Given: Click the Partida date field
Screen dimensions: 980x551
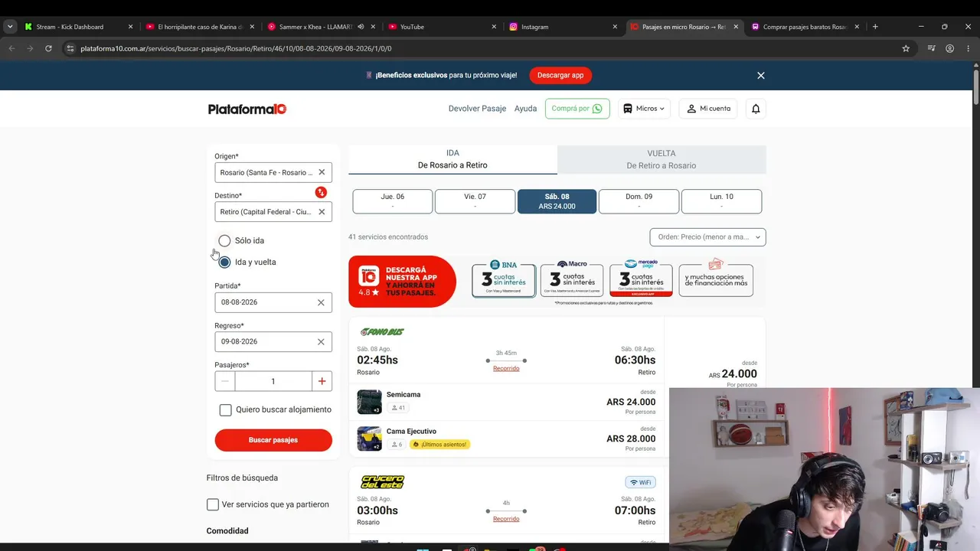Looking at the screenshot, I should tap(273, 302).
